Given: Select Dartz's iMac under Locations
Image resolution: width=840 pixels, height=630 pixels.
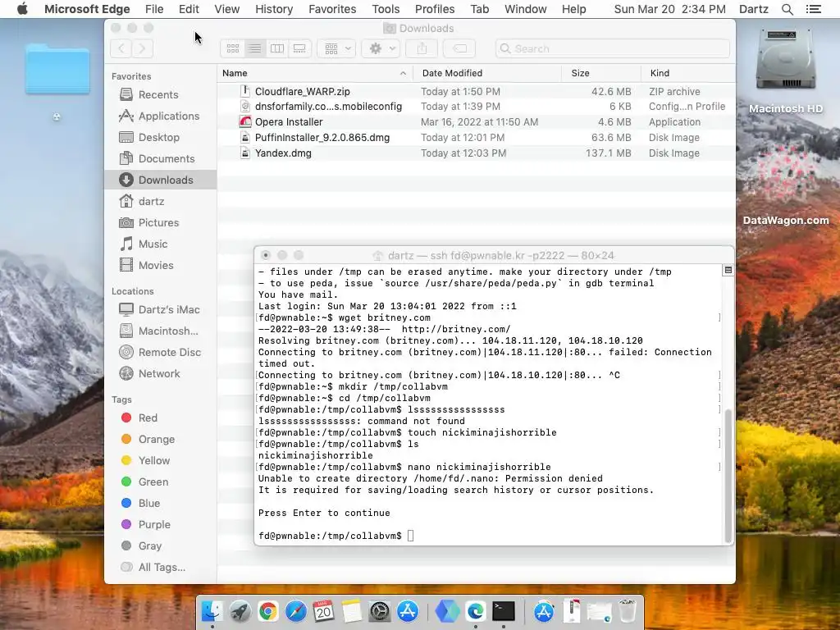Looking at the screenshot, I should click(x=160, y=309).
